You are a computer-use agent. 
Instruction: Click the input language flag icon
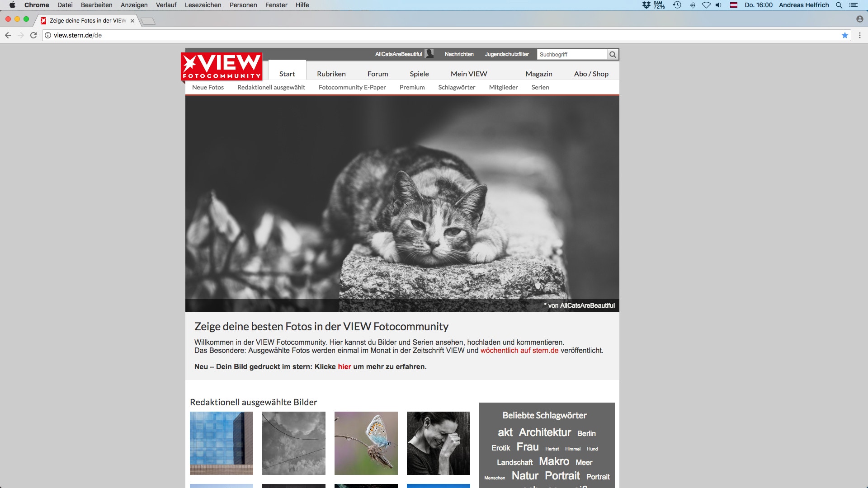[x=734, y=5]
